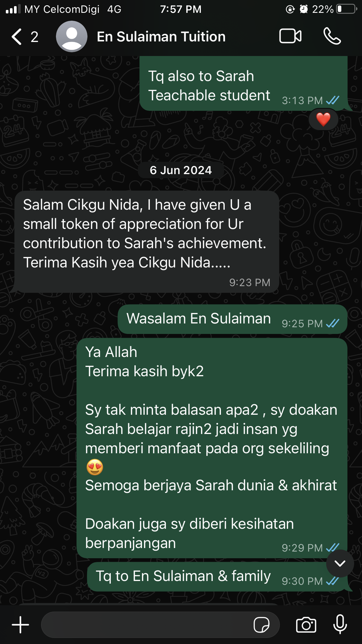
Task: Tap the voice call phone icon
Action: (x=332, y=36)
